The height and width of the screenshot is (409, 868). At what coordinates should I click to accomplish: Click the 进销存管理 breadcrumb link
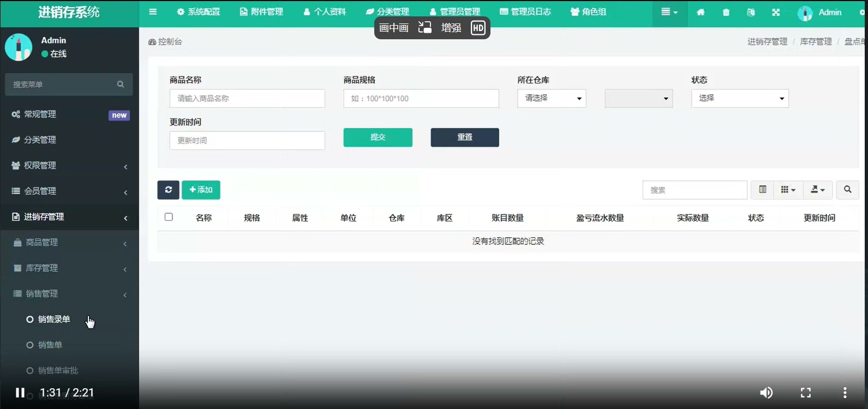tap(768, 41)
